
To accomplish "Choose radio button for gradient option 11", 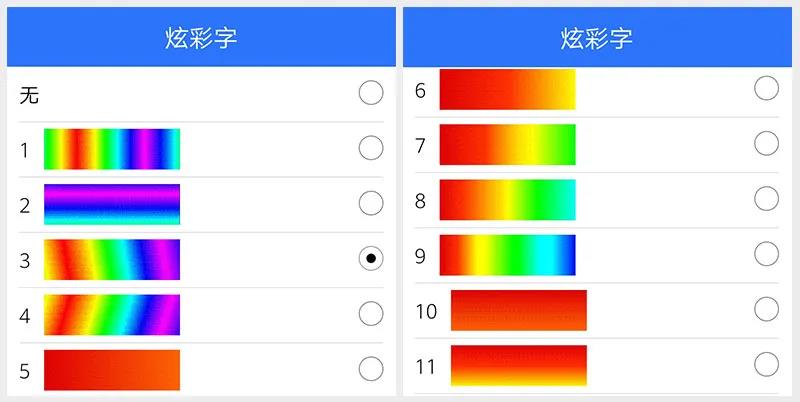I will (x=766, y=364).
